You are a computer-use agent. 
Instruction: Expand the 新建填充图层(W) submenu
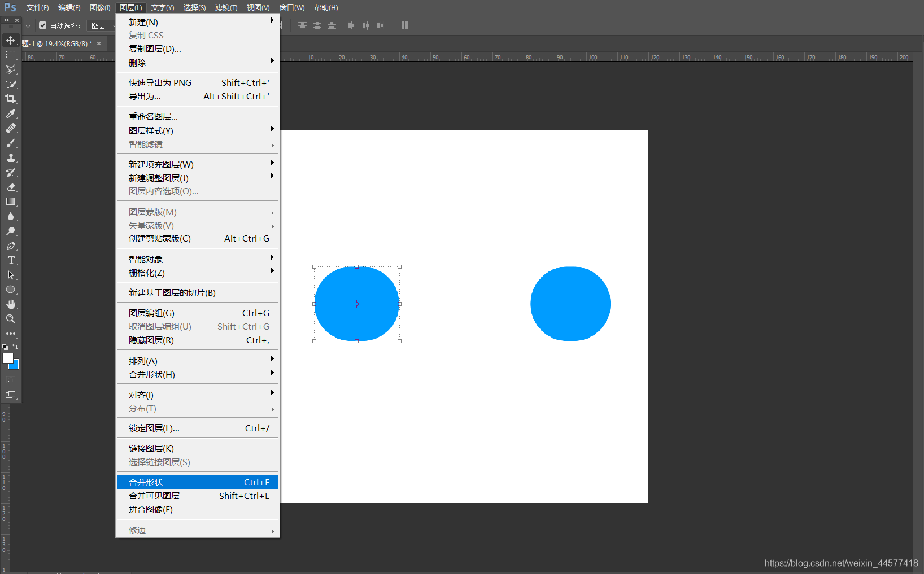click(x=198, y=164)
